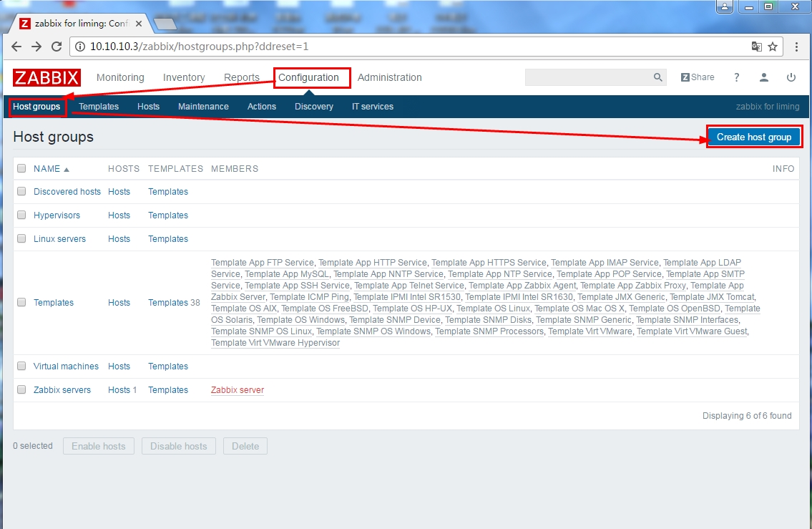812x529 pixels.
Task: Click the search magnifier icon
Action: coord(657,77)
